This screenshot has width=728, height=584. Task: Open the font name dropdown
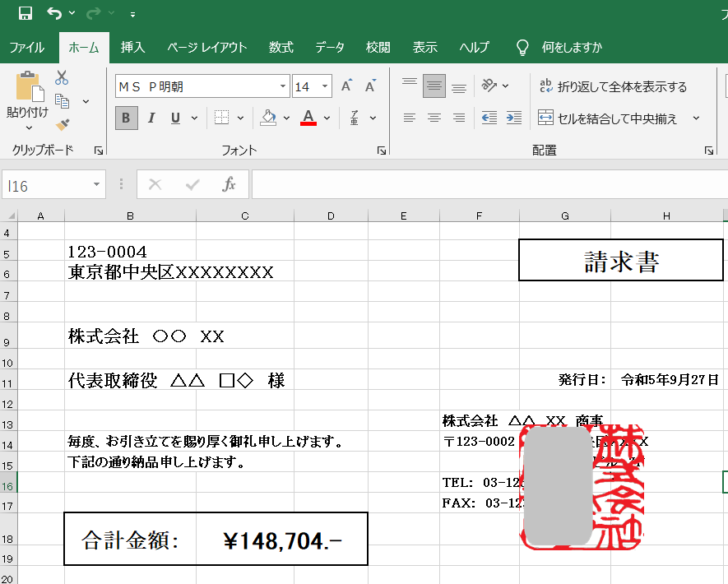click(284, 86)
